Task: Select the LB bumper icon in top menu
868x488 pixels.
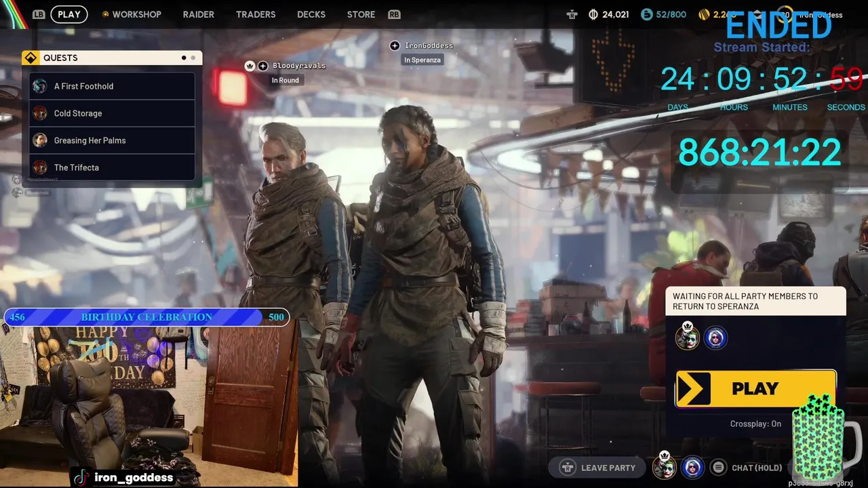Action: tap(39, 14)
